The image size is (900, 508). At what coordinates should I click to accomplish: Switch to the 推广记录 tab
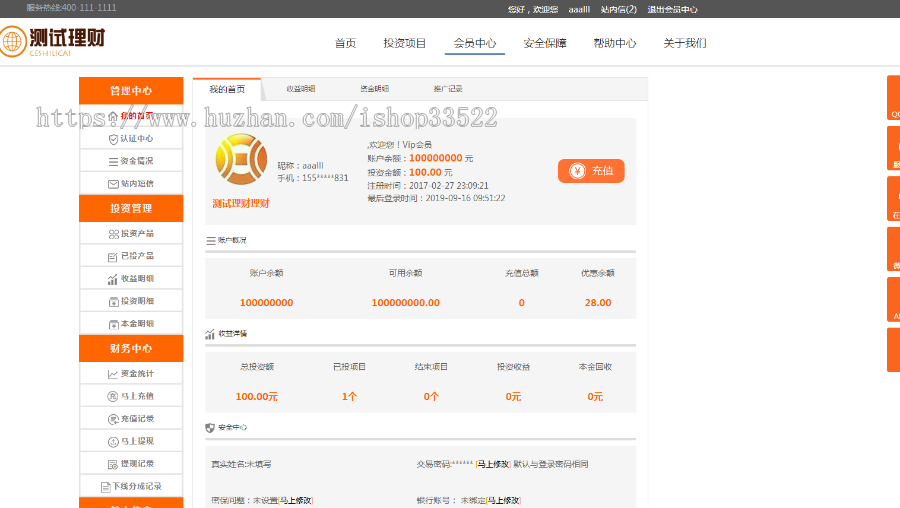448,89
